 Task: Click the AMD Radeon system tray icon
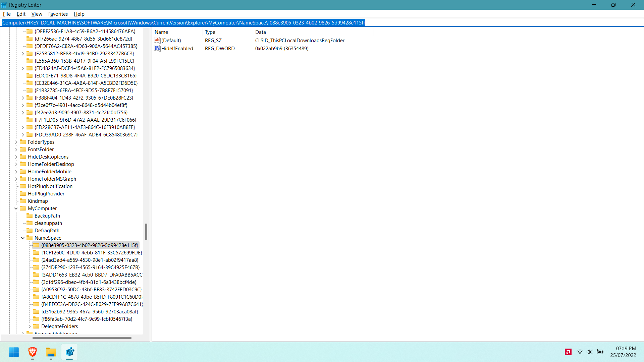coord(568,352)
